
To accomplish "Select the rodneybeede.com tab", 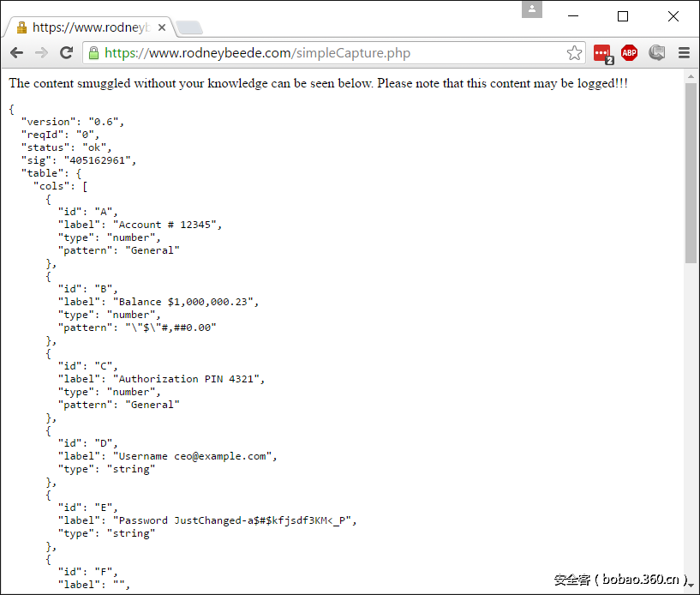I will point(90,27).
